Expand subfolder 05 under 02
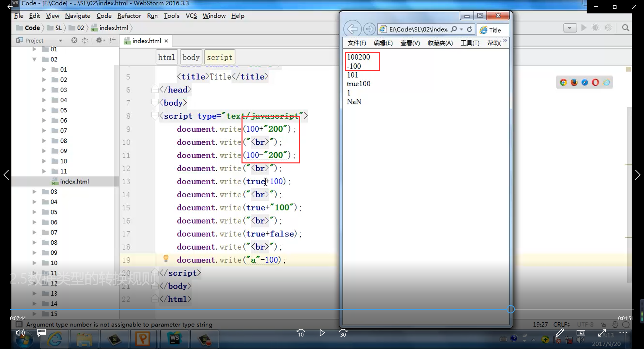The height and width of the screenshot is (349, 644). pos(44,110)
